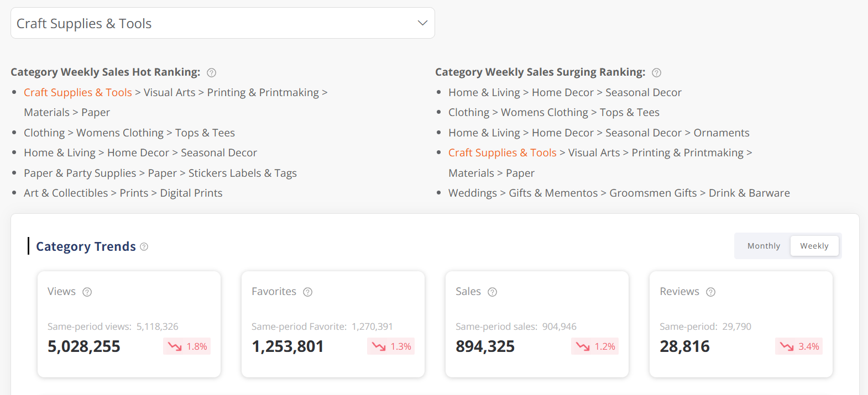
Task: Open the Category Trends info icon
Action: point(144,246)
